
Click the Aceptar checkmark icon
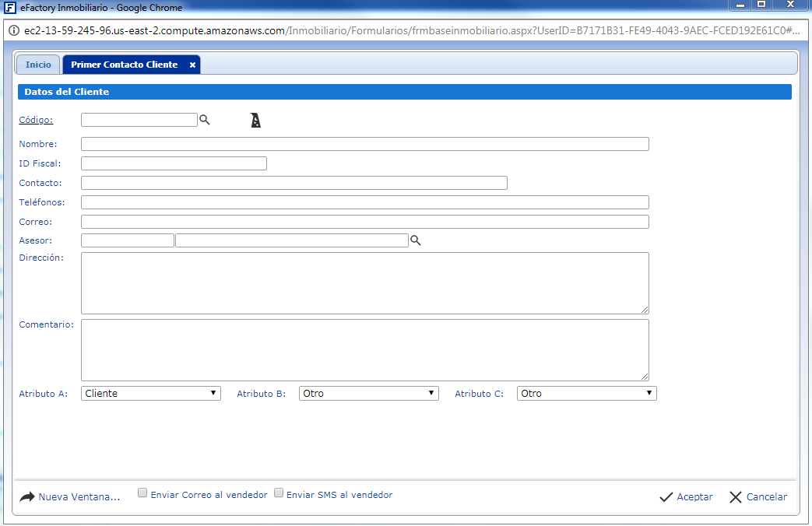[x=666, y=497]
